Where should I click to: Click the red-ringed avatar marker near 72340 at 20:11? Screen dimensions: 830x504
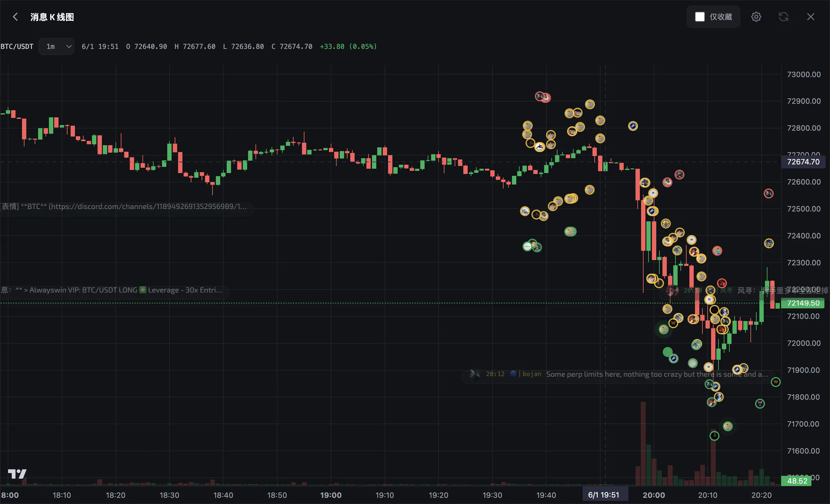717,250
